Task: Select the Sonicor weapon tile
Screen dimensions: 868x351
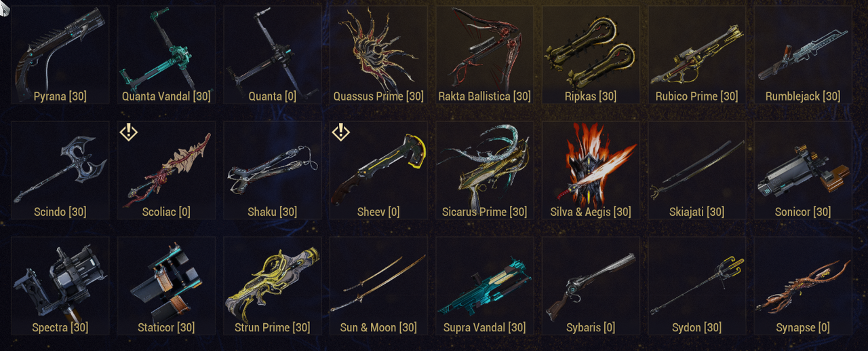Action: pyautogui.click(x=803, y=170)
